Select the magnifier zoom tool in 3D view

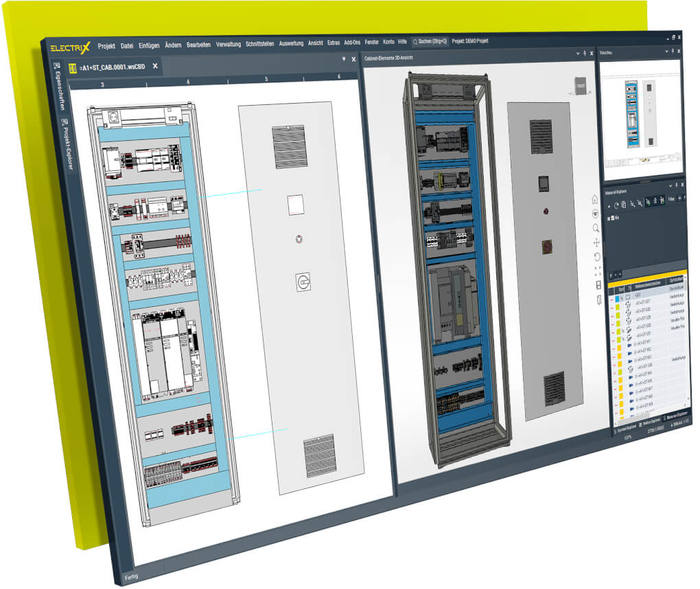(x=595, y=228)
